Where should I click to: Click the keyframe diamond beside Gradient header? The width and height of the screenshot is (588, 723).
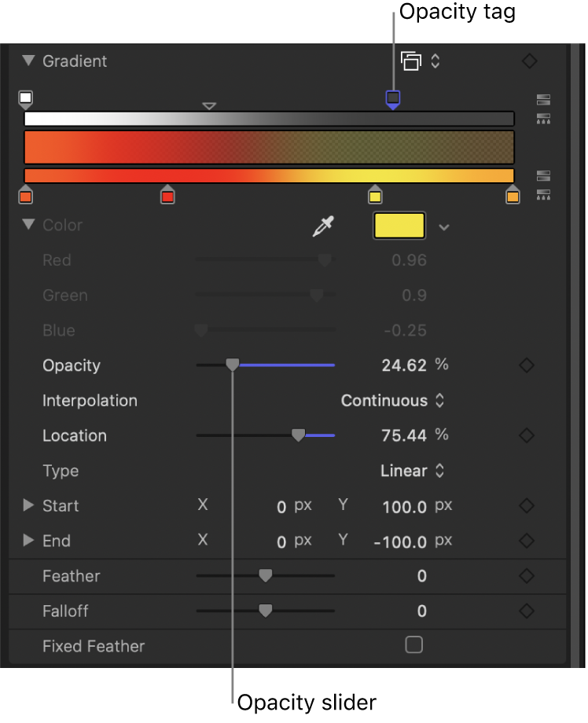tap(528, 61)
